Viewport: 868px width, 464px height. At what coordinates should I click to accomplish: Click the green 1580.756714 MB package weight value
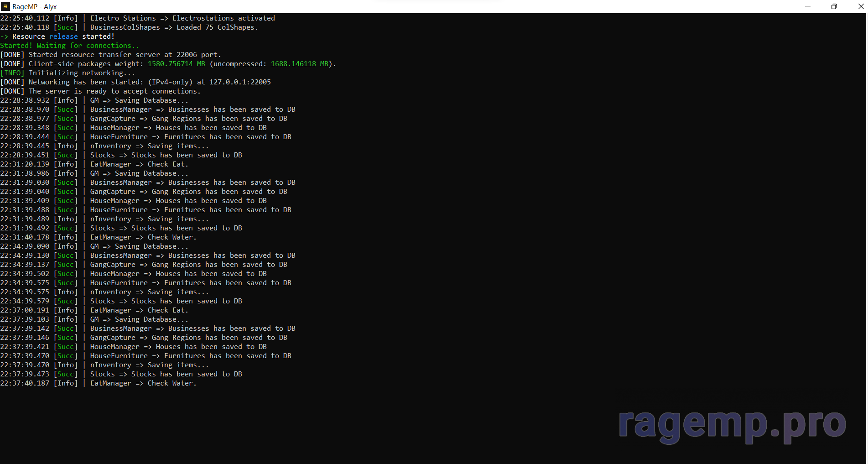(176, 64)
